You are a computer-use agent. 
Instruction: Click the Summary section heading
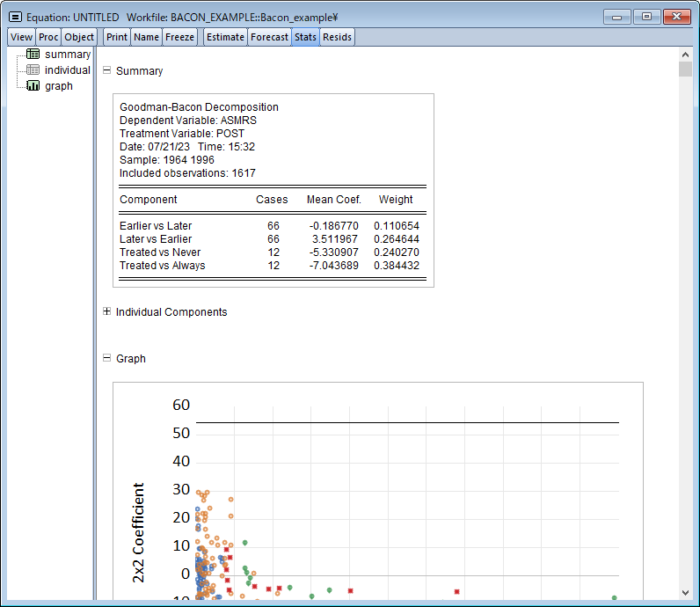point(139,71)
